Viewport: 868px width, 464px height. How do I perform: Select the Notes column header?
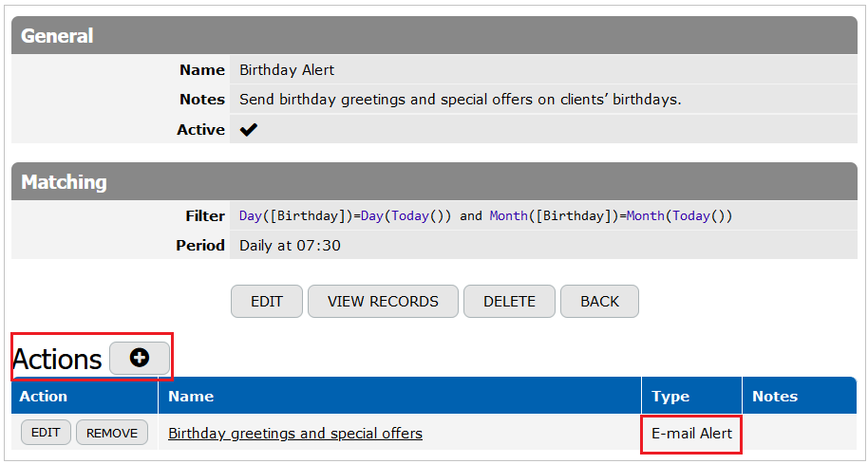pyautogui.click(x=774, y=396)
